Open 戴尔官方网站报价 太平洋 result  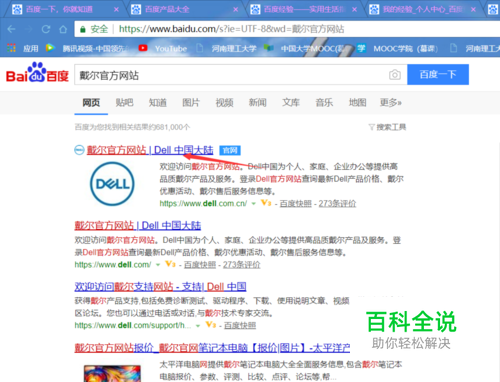pyautogui.click(x=212, y=348)
